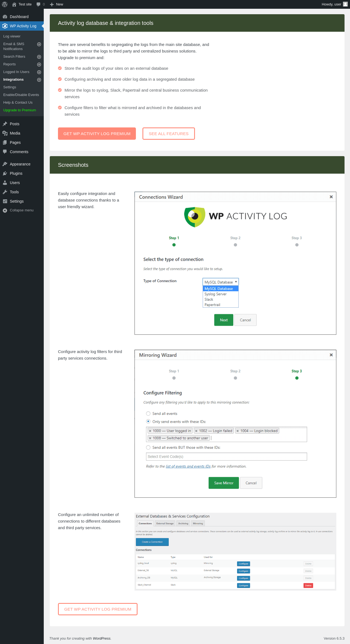Click the plus icon next to Search Filters

click(39, 57)
